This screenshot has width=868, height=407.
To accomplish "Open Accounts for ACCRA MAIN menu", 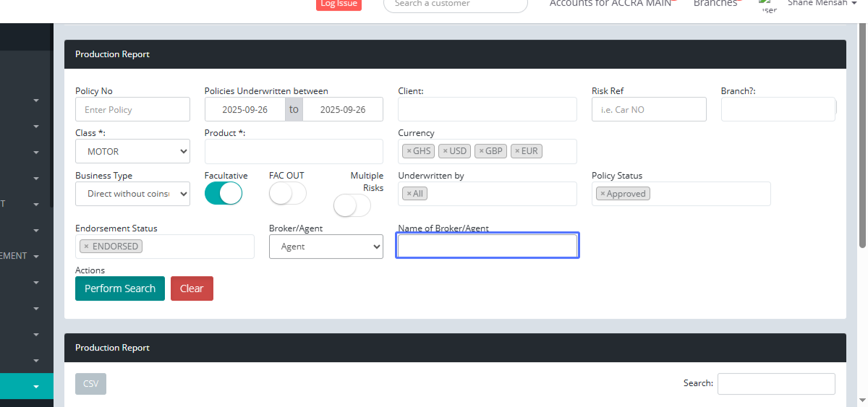I will click(612, 4).
